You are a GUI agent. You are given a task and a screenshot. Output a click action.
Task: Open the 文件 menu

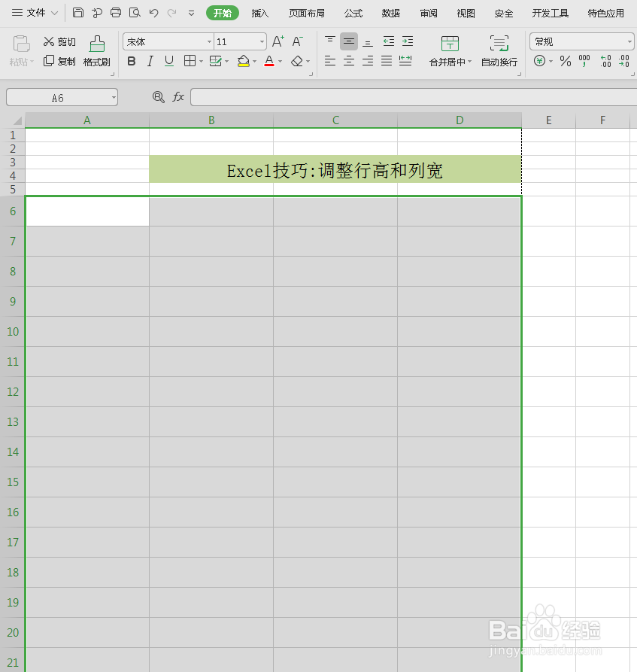click(x=33, y=13)
